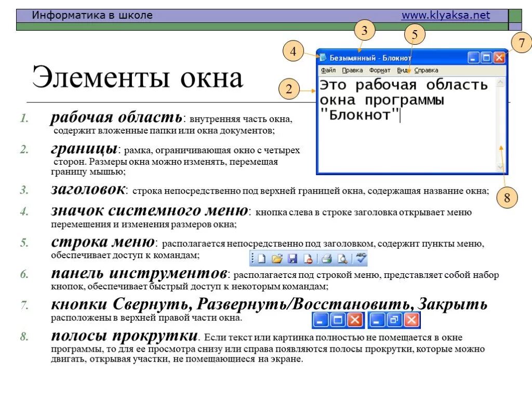Viewport: 532px width, 399px height.
Task: Maximize the Блокнот window
Action: point(486,58)
